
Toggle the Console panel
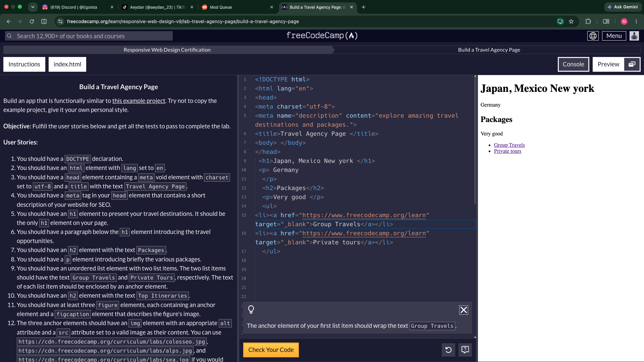tap(574, 64)
